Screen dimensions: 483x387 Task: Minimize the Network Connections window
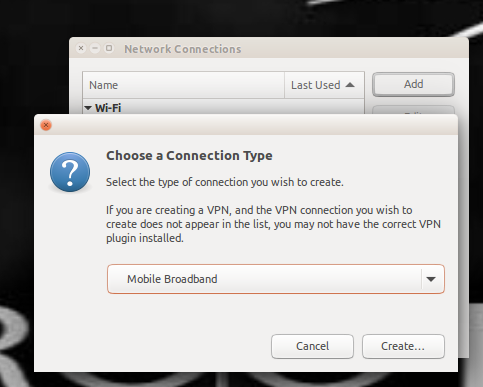pos(95,48)
